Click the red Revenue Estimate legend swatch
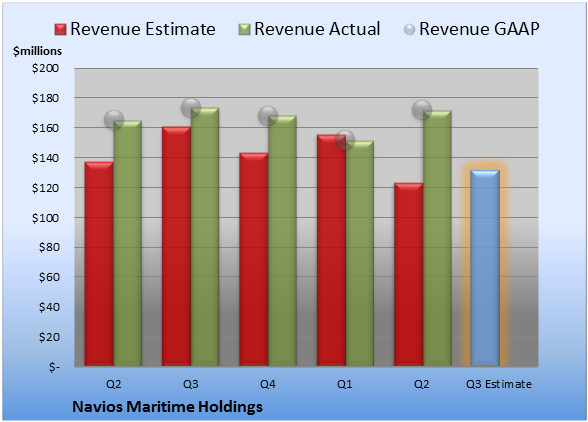 (x=60, y=30)
